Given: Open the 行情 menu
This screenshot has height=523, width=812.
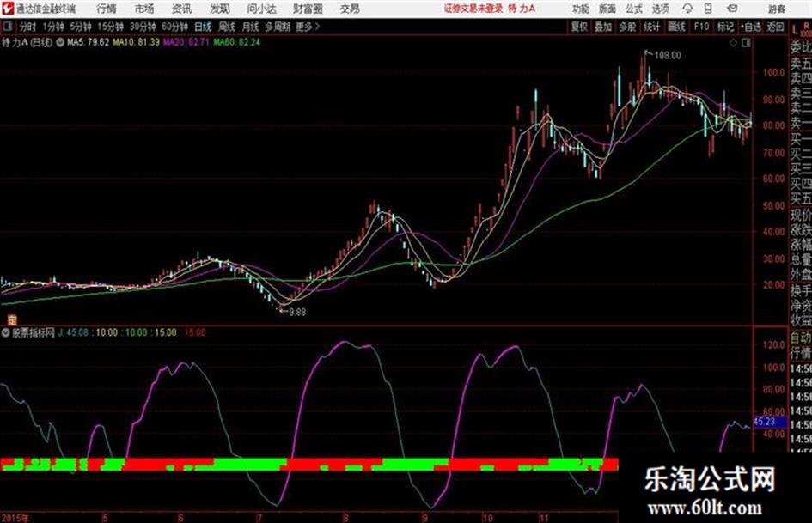Looking at the screenshot, I should coord(107,9).
